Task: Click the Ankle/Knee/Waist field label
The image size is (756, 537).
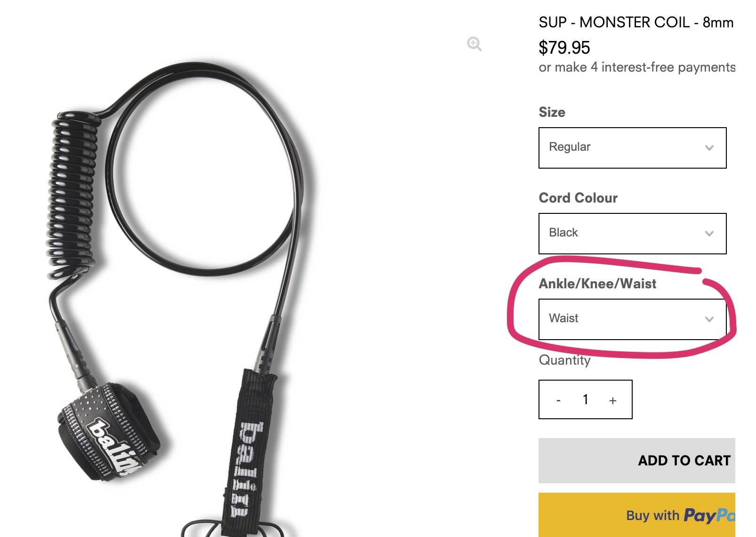Action: tap(597, 284)
